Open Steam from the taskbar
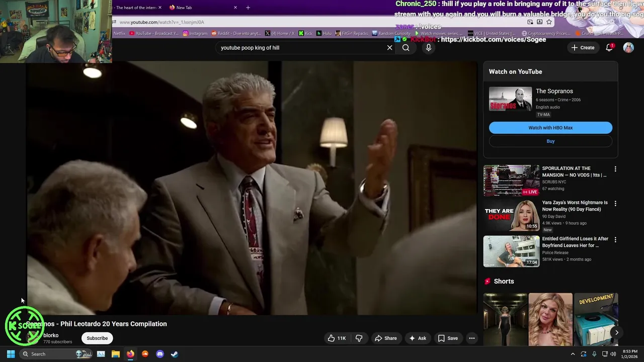Screen dimensions: 644x362 pyautogui.click(x=174, y=354)
